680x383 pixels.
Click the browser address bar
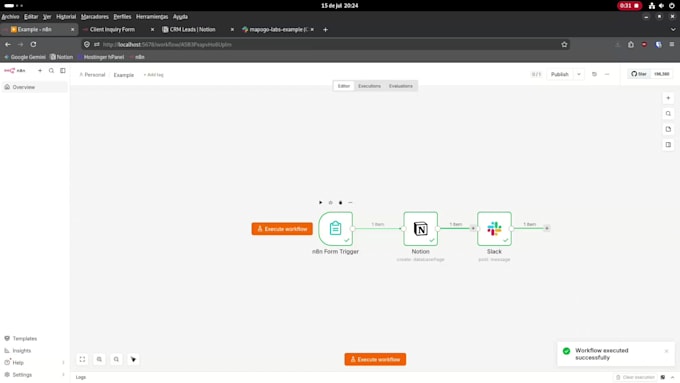[325, 44]
